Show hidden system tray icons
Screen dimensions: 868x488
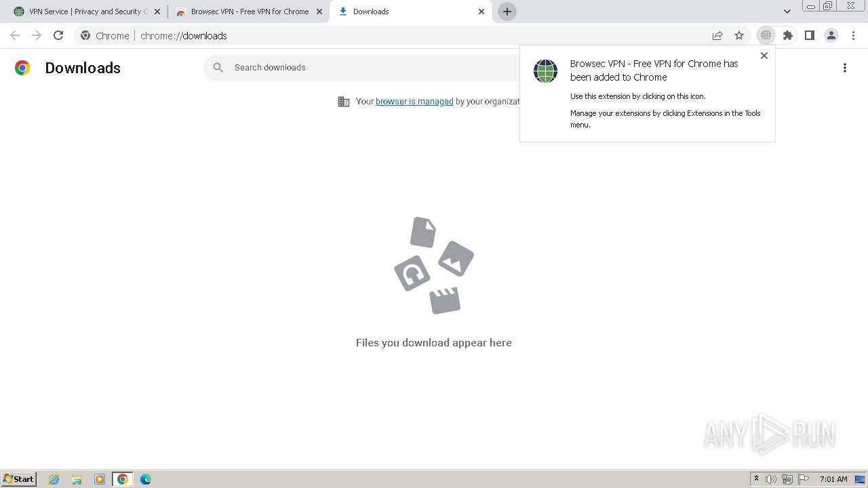(x=756, y=479)
